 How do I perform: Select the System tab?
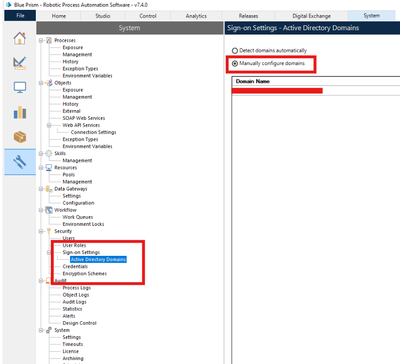coord(371,16)
